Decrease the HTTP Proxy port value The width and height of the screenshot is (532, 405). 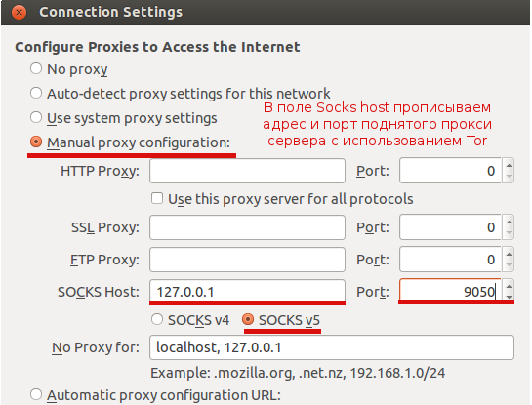tap(509, 177)
